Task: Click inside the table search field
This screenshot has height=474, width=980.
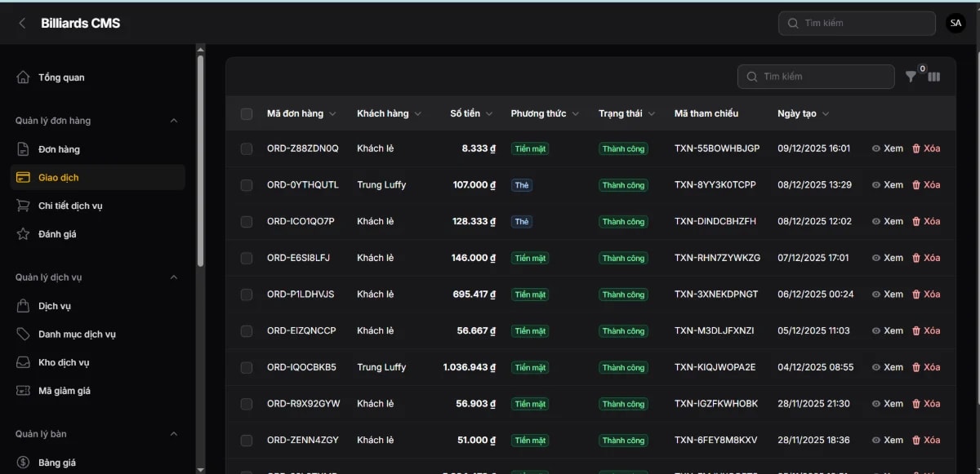Action: tap(817, 76)
